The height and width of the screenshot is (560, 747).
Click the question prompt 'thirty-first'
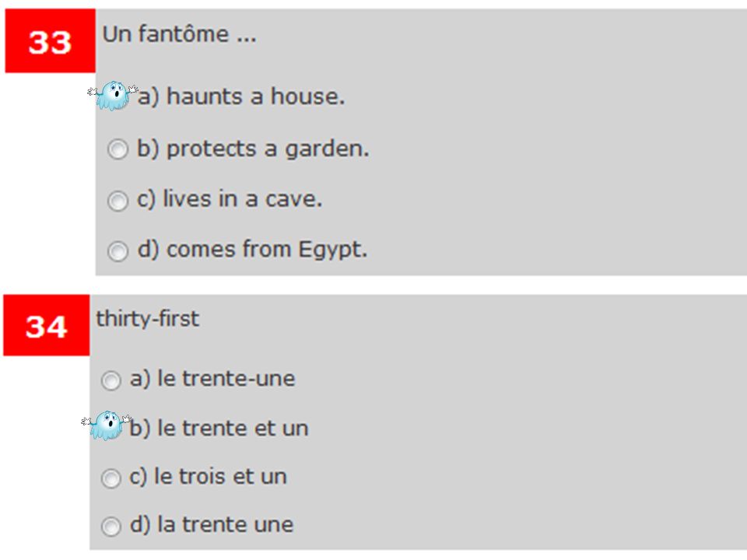pos(148,319)
